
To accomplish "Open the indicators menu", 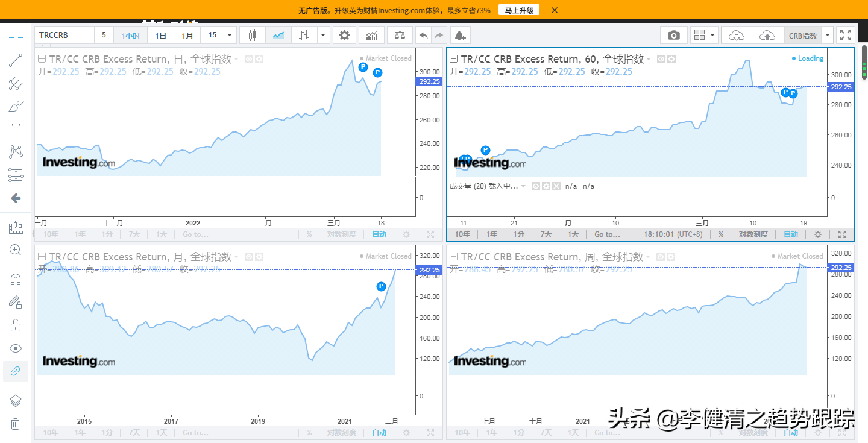I will pos(372,35).
